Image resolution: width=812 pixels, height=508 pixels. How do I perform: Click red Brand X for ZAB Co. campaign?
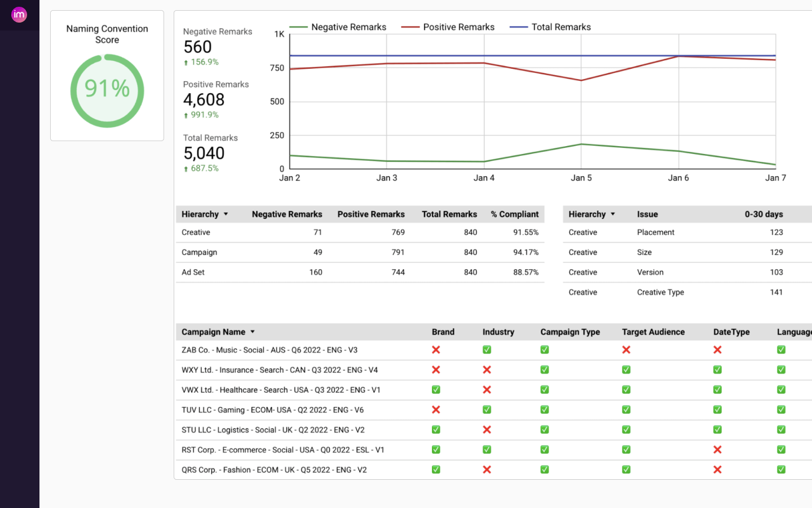[x=436, y=350]
